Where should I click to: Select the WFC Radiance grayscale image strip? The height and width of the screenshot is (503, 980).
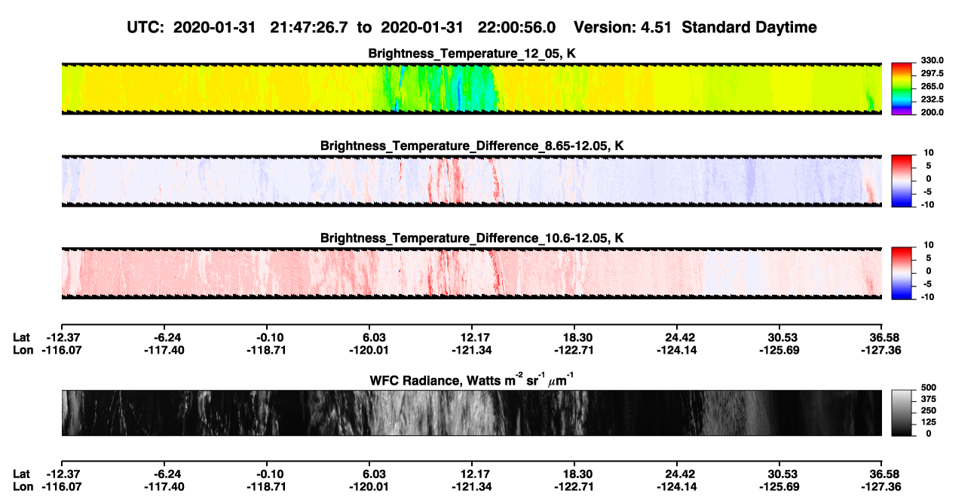click(x=471, y=413)
